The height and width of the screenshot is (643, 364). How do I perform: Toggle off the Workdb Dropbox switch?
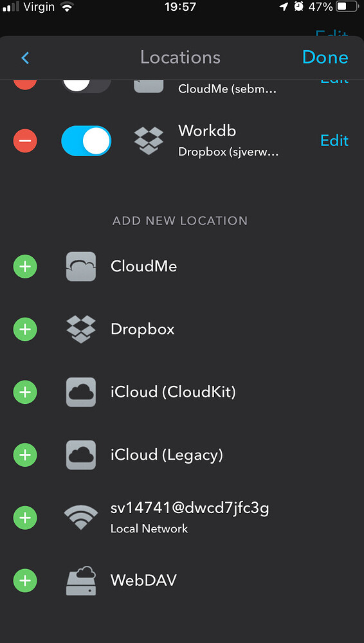tap(86, 141)
